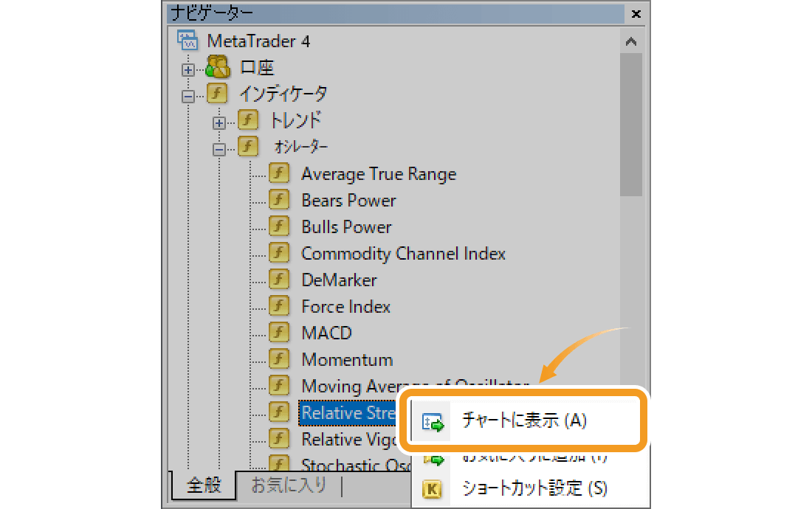
Task: Select MACD text
Action: click(327, 333)
